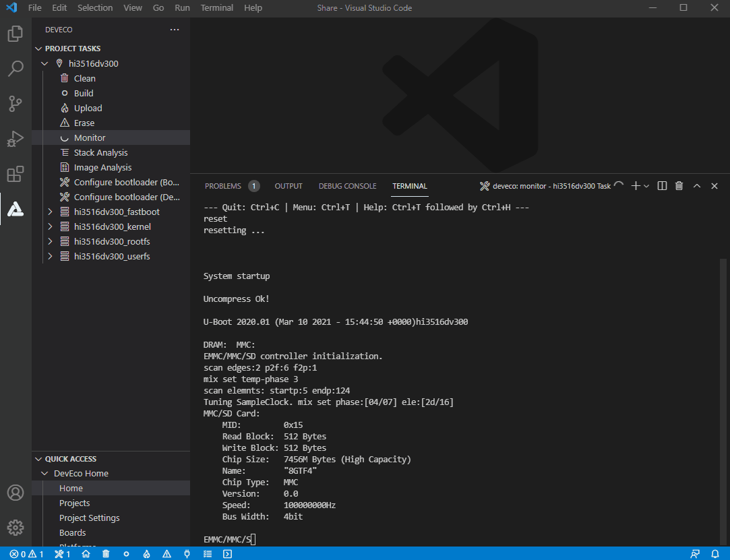The height and width of the screenshot is (560, 730).
Task: Click the feedback icon in status bar
Action: (695, 554)
